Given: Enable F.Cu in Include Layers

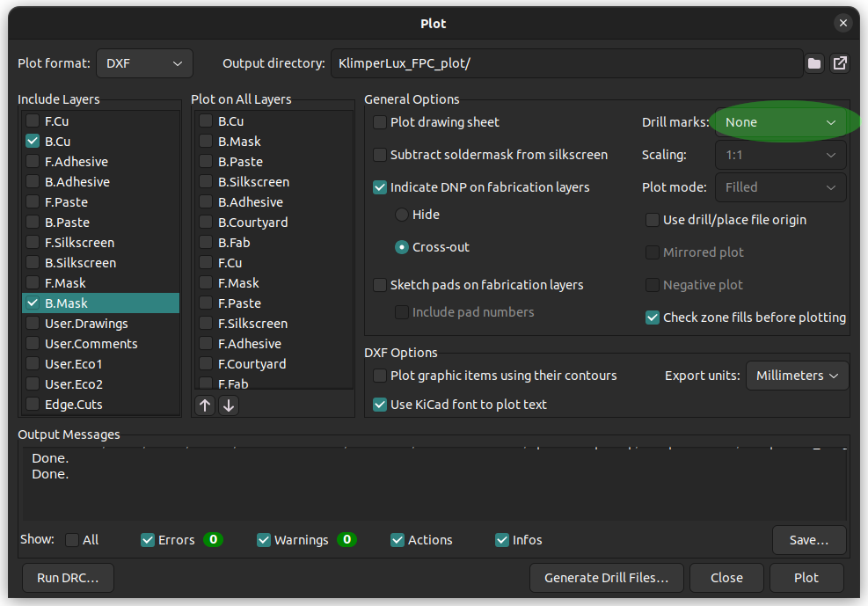Looking at the screenshot, I should coord(33,121).
